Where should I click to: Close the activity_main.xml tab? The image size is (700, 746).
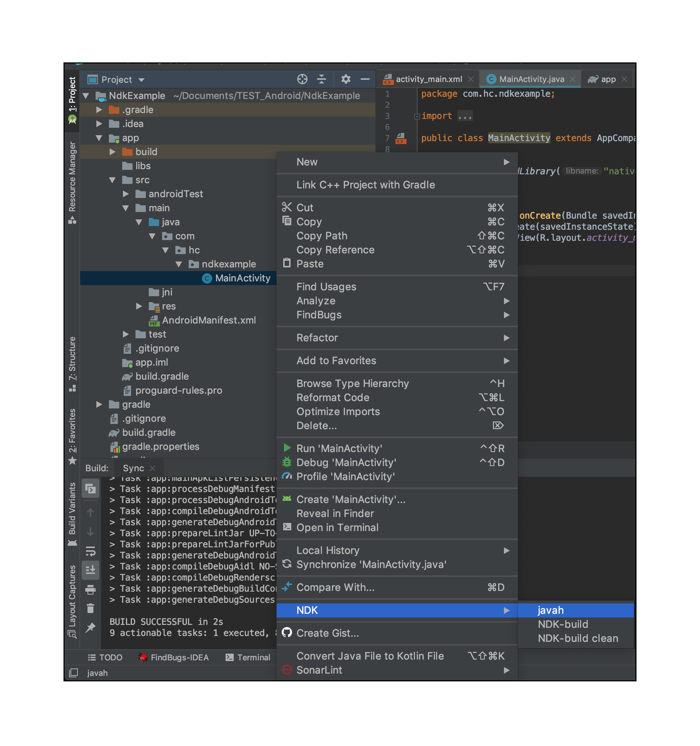471,79
